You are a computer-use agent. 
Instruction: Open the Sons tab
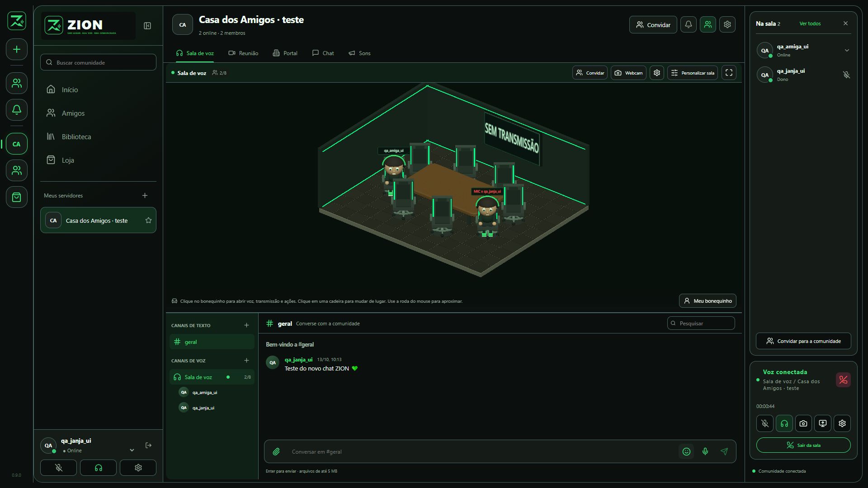[359, 53]
